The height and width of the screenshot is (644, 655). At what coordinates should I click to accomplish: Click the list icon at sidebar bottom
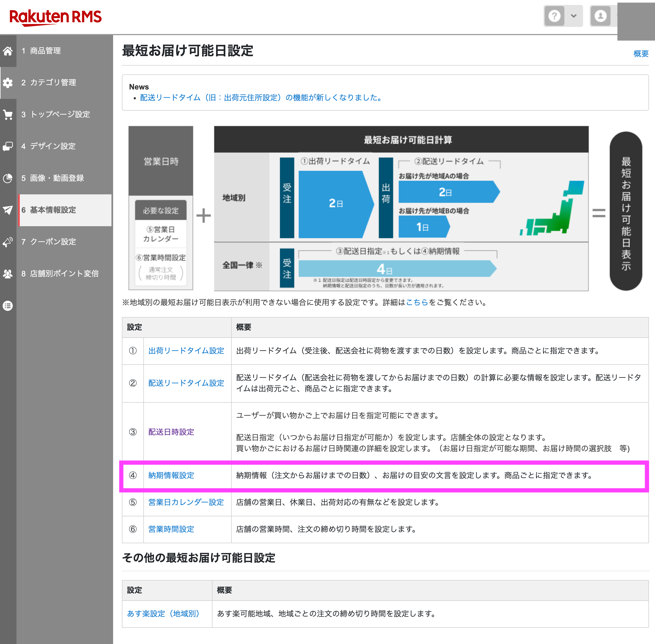8,306
